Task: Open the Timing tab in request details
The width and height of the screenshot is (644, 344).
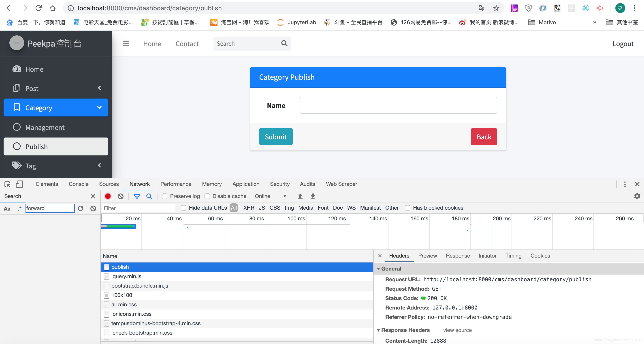Action: point(513,256)
